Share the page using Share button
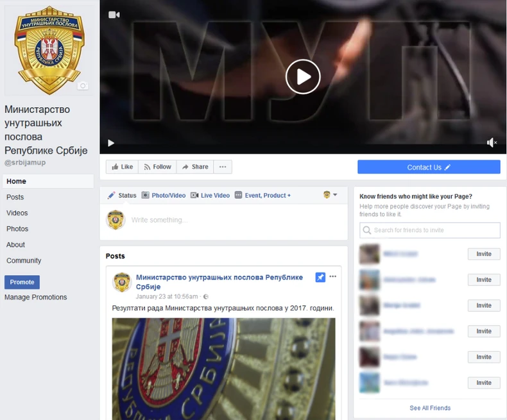 [x=195, y=167]
